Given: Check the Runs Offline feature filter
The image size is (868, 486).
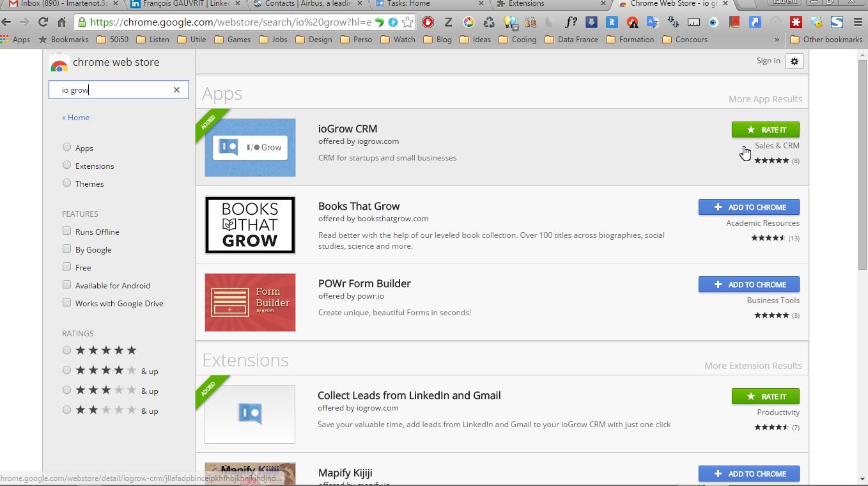Looking at the screenshot, I should [66, 231].
